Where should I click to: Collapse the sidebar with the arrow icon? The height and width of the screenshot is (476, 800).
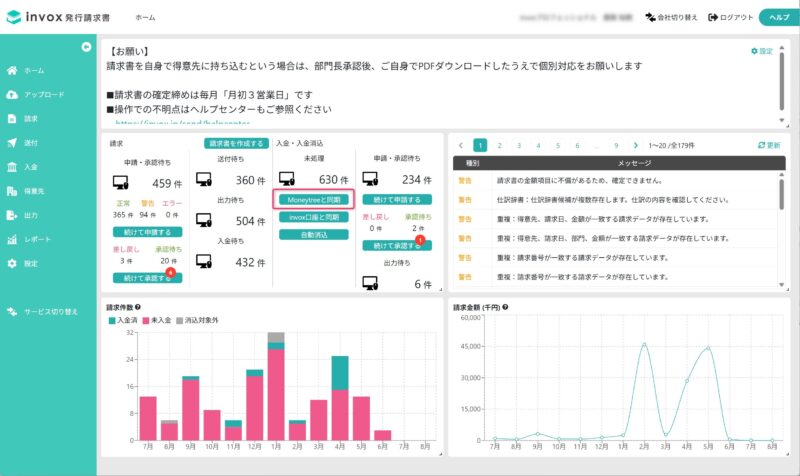86,47
